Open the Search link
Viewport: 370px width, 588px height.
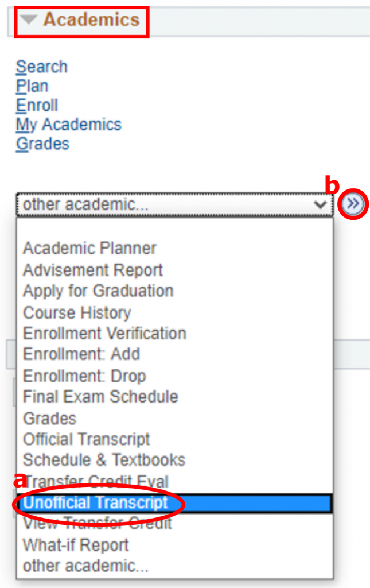click(x=41, y=67)
